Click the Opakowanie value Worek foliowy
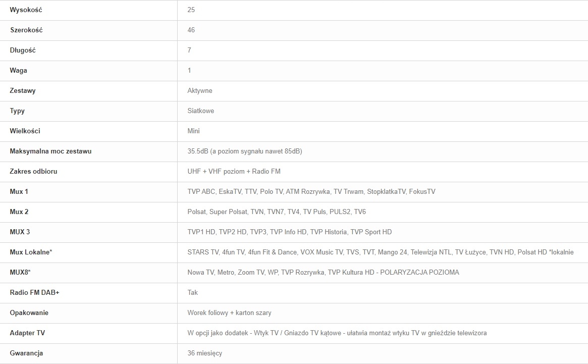This screenshot has width=588, height=364. tap(229, 313)
